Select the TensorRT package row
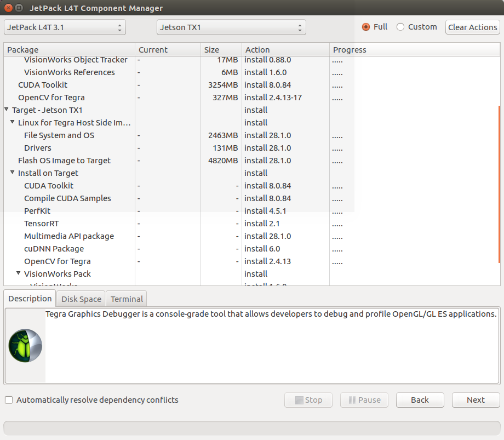Screen dimensions: 504x440 251,224
